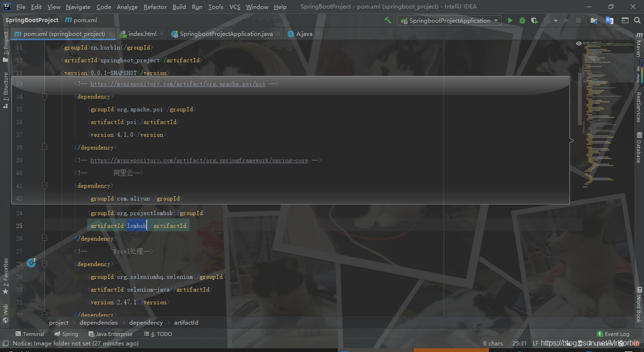Open the profiler run dropdown arrow
This screenshot has height=352, width=644.
click(x=556, y=21)
